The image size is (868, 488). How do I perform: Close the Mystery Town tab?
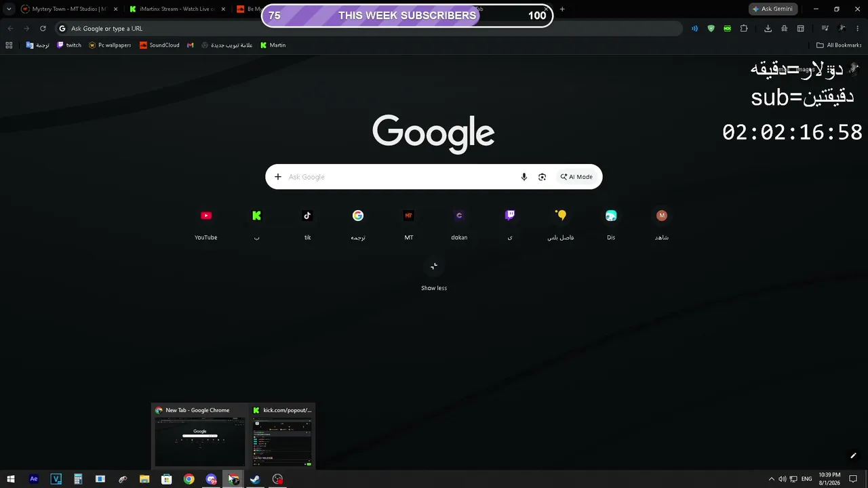coord(115,9)
